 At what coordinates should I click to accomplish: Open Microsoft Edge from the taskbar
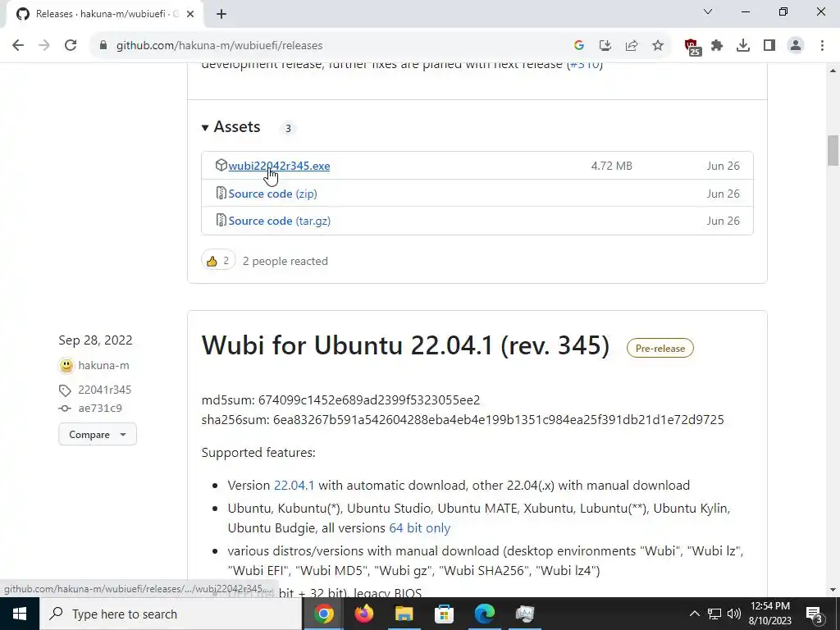[x=484, y=614]
